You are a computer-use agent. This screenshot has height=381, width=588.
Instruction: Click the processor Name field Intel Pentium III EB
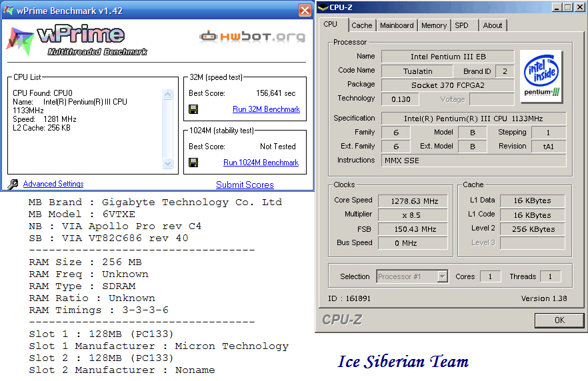click(448, 57)
